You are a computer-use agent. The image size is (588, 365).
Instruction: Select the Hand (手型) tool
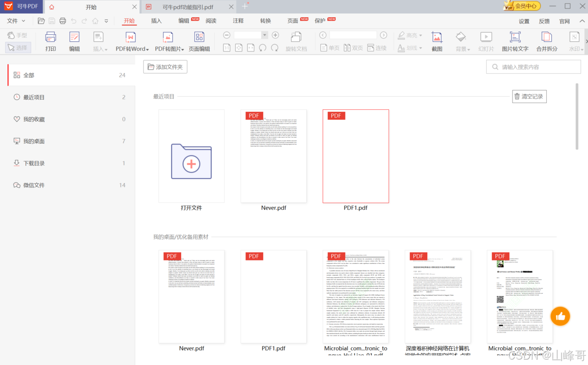click(18, 35)
